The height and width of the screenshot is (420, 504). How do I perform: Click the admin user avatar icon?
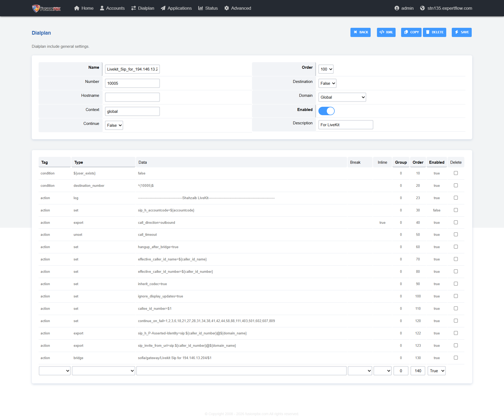pos(397,8)
